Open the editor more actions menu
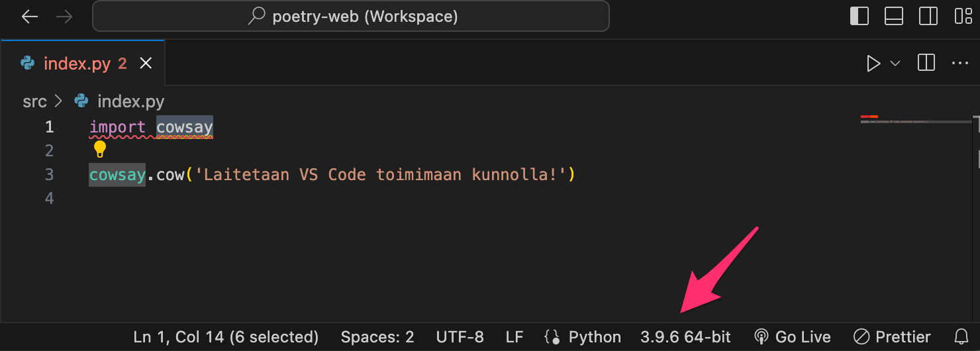The image size is (980, 351). click(960, 64)
